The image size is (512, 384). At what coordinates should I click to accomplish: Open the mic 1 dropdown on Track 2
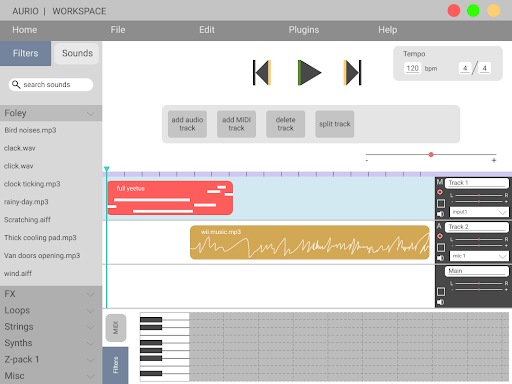(479, 256)
